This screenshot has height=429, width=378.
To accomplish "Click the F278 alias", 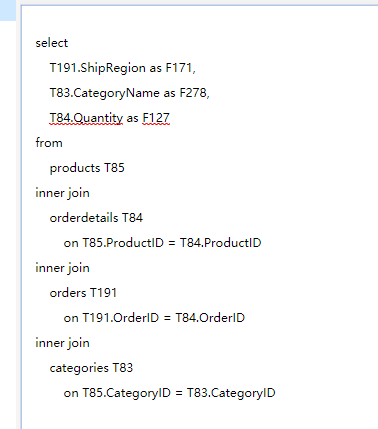I will pyautogui.click(x=193, y=93).
